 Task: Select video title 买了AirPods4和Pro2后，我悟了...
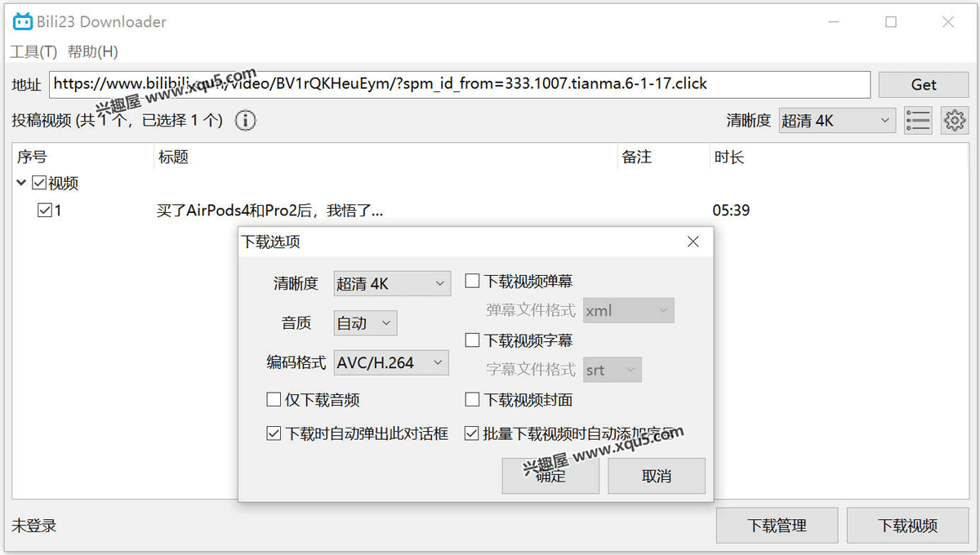[x=269, y=211]
